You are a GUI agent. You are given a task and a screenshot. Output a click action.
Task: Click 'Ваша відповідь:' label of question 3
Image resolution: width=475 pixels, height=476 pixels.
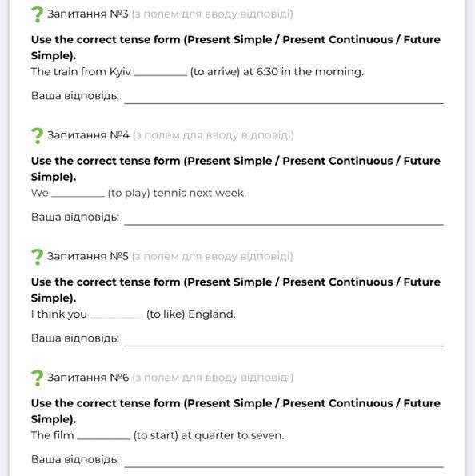(x=75, y=96)
